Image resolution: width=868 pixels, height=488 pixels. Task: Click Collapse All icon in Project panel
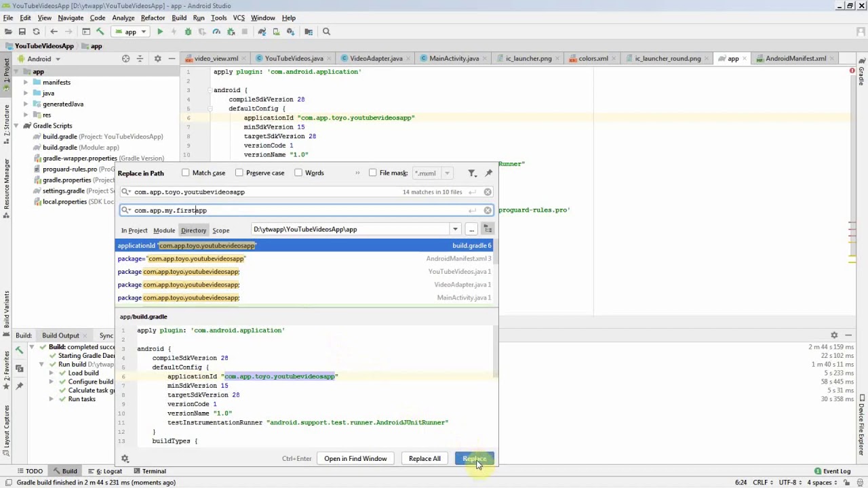click(140, 59)
